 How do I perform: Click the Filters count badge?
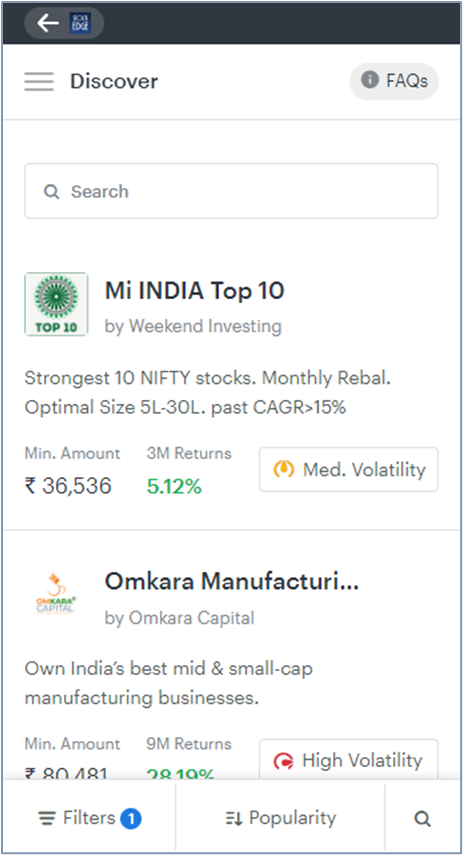point(131,818)
